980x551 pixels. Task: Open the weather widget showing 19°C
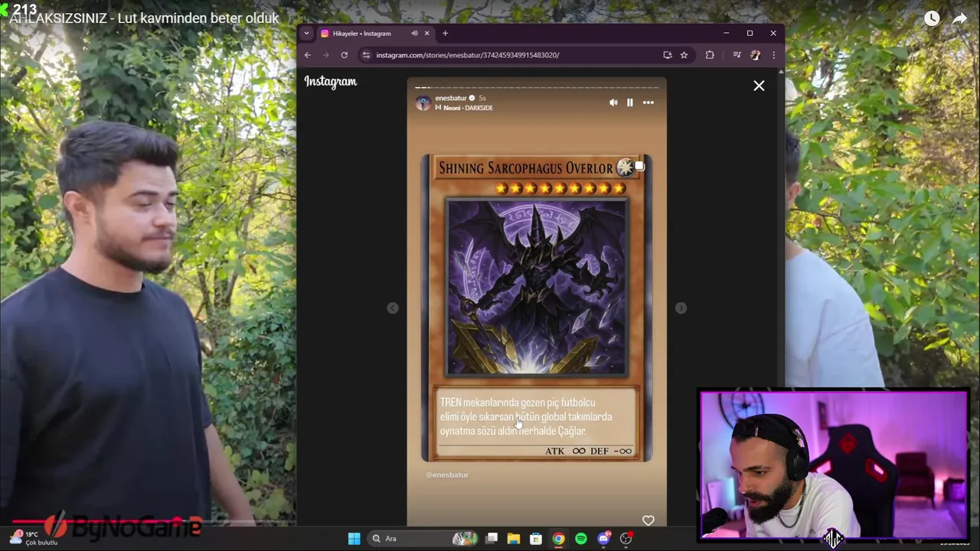(x=34, y=538)
